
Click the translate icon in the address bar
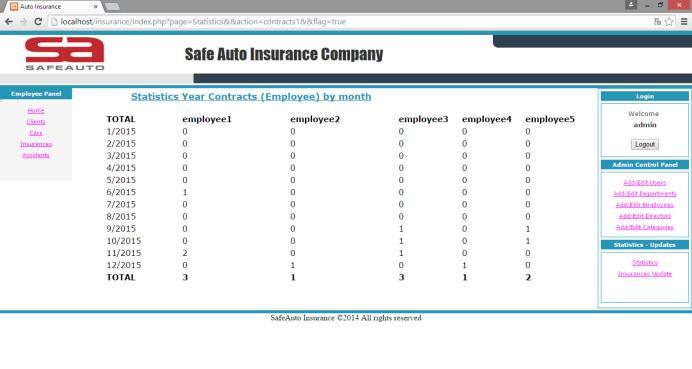pos(658,22)
